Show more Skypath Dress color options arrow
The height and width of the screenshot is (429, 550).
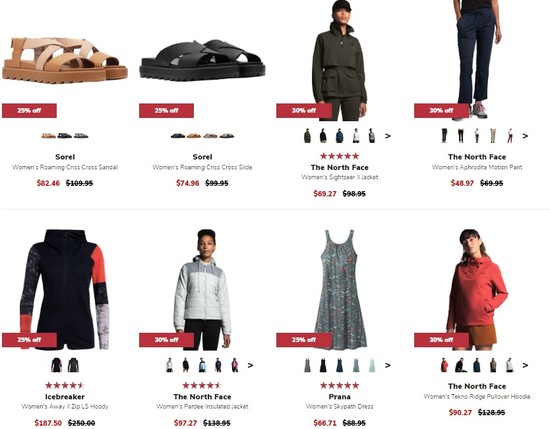click(388, 366)
